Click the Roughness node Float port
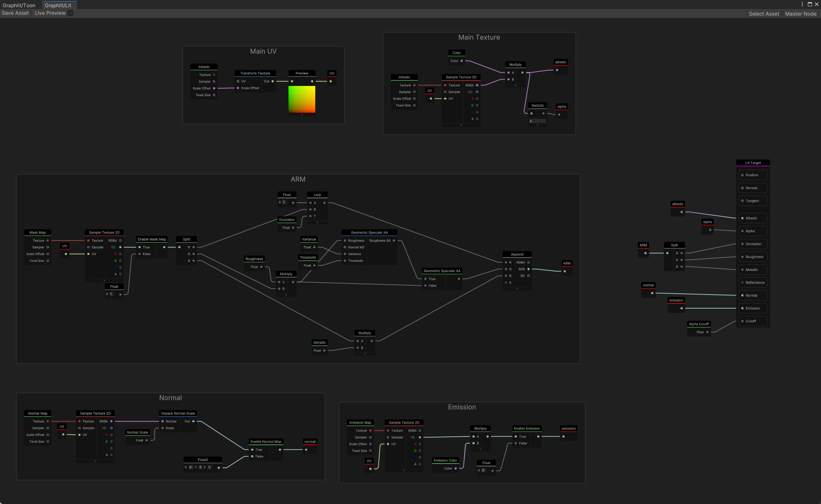This screenshot has height=504, width=821. click(x=261, y=267)
